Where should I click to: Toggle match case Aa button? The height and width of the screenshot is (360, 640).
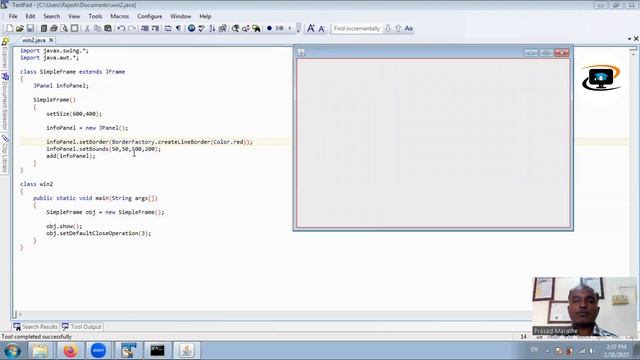(409, 29)
